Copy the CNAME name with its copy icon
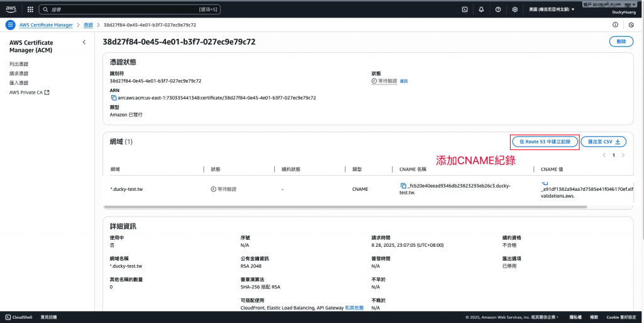Viewport: 644px width, 323px height. pos(403,186)
